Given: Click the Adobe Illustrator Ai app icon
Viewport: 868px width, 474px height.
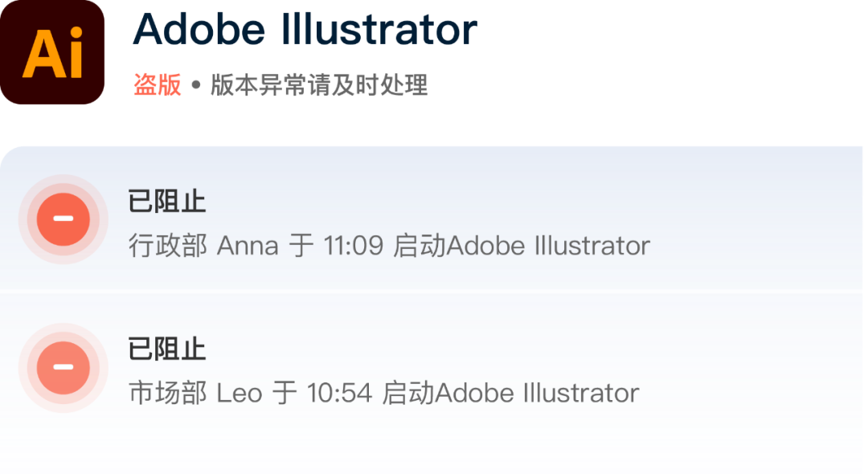Looking at the screenshot, I should (53, 53).
